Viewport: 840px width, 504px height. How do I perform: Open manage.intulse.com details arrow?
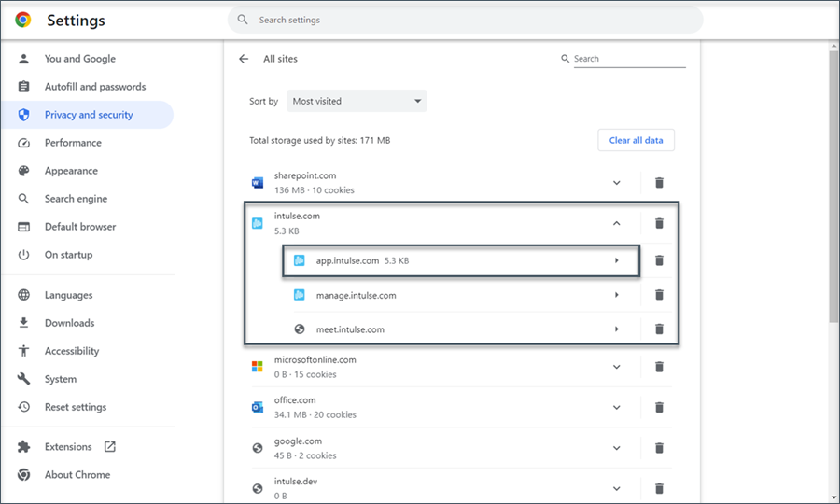617,295
